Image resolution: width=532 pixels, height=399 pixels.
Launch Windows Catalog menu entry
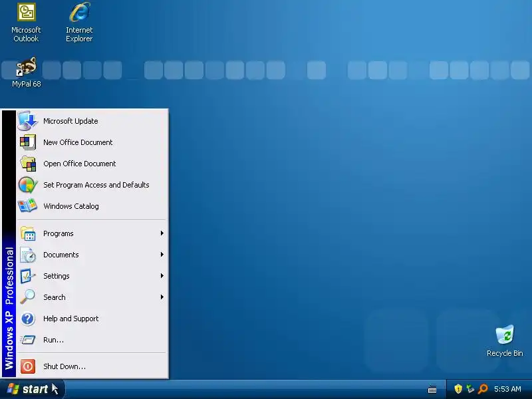click(x=92, y=206)
